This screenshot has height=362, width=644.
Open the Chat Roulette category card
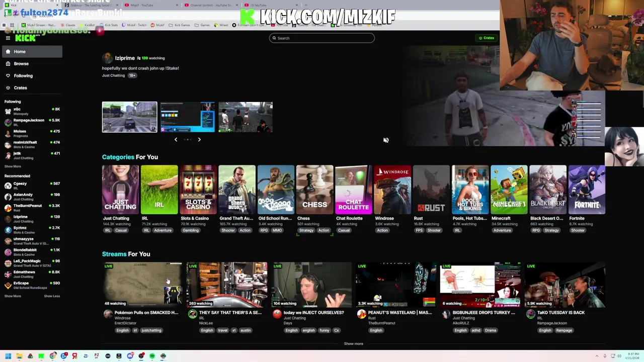click(x=354, y=190)
